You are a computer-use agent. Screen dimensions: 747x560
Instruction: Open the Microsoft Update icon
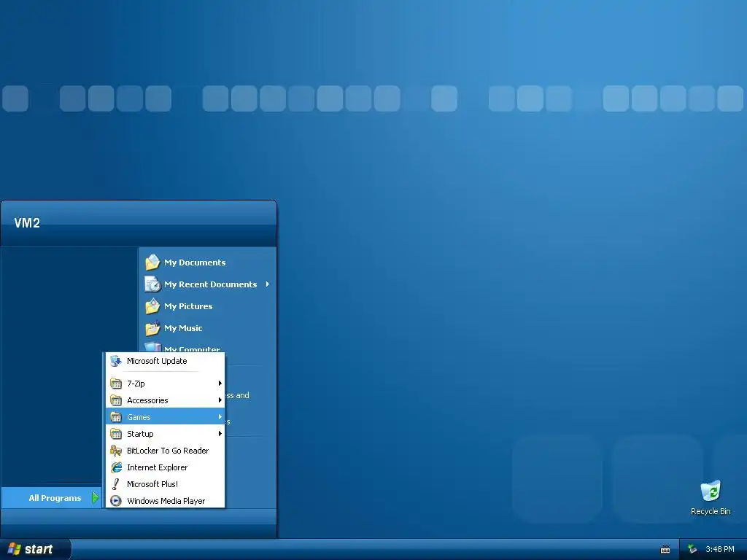(x=116, y=361)
